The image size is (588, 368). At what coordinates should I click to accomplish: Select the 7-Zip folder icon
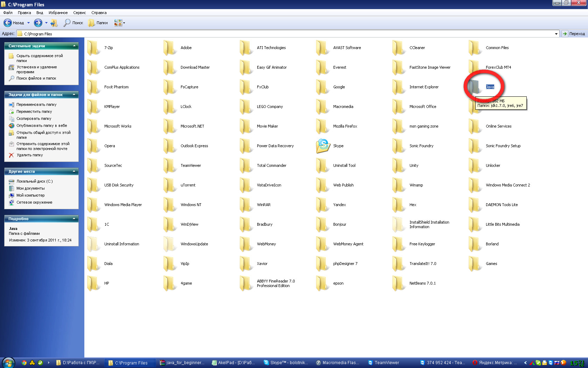93,48
